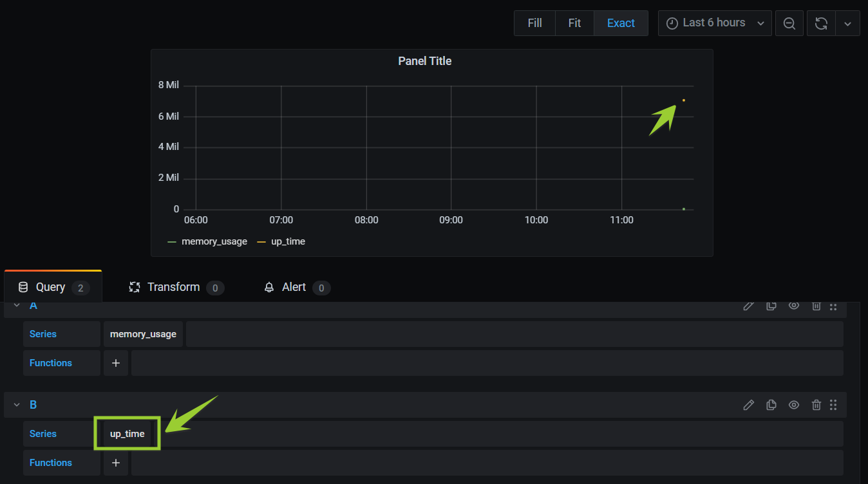The height and width of the screenshot is (484, 868).
Task: Click the Series label in query A
Action: 43,334
